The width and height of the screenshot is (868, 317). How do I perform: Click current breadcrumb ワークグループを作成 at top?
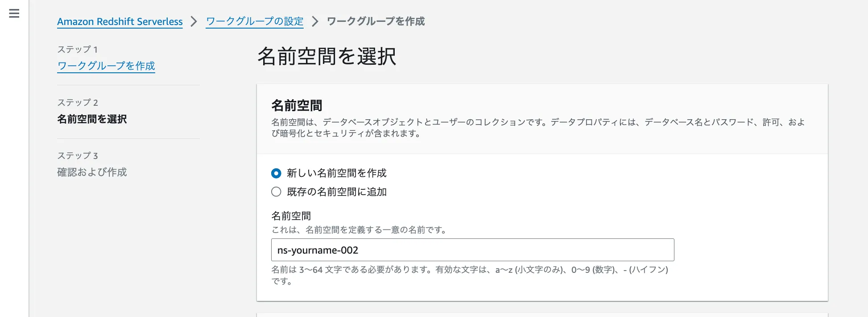point(376,21)
